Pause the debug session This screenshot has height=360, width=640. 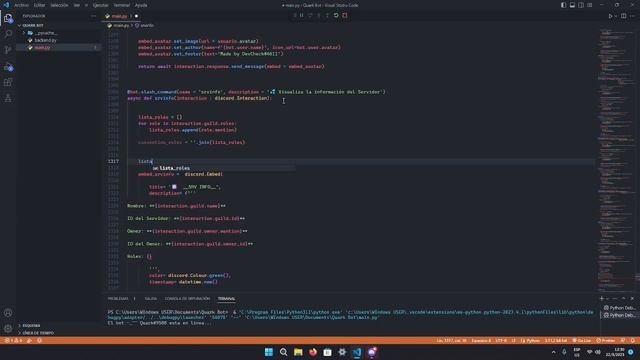click(302, 16)
